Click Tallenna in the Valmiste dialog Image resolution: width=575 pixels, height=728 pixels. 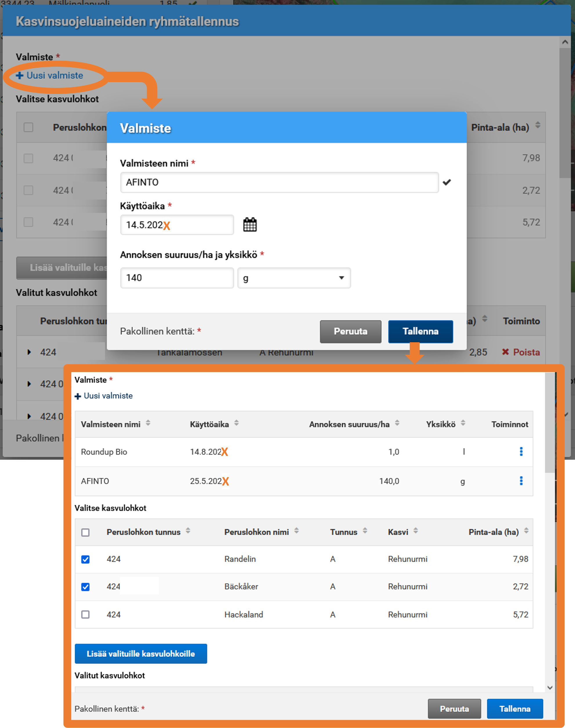420,331
